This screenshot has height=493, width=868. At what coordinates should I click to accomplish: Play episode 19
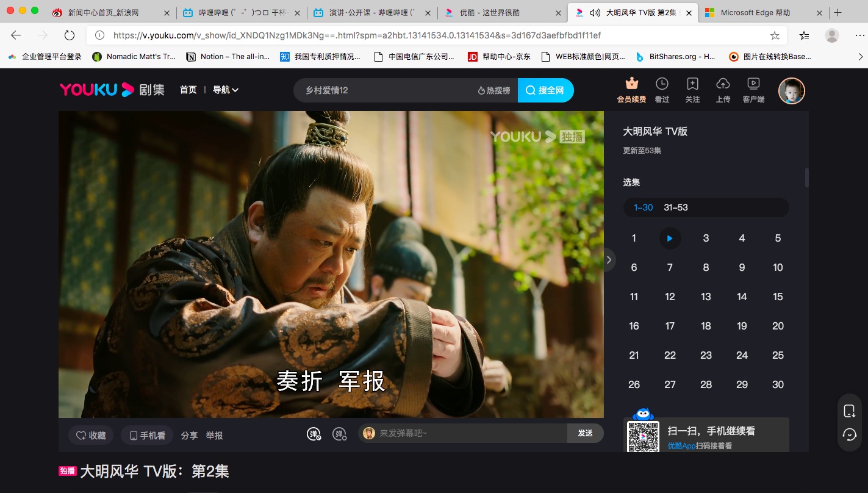tap(742, 326)
